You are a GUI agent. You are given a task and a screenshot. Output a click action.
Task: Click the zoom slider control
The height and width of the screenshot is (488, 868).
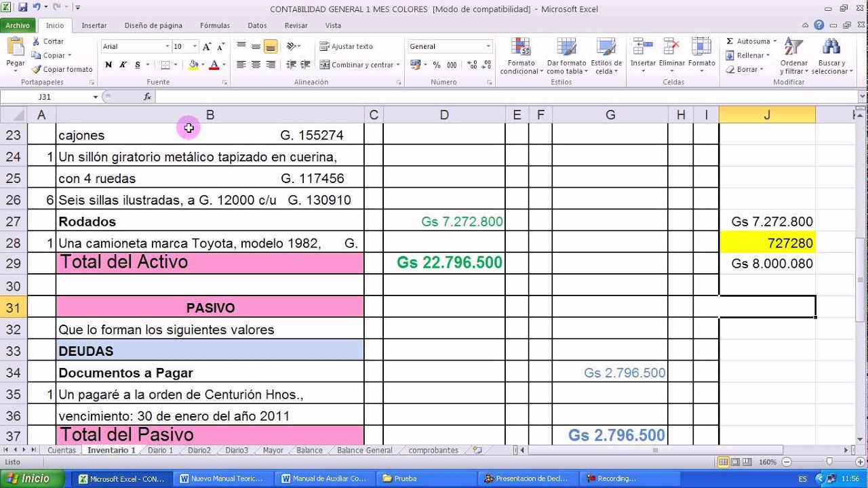click(829, 462)
